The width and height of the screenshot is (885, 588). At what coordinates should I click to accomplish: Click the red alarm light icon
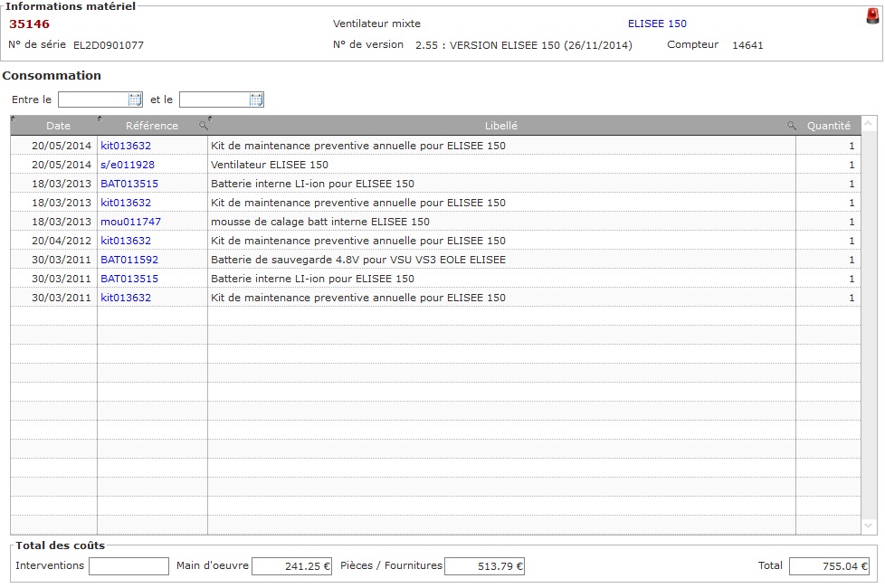tap(872, 15)
